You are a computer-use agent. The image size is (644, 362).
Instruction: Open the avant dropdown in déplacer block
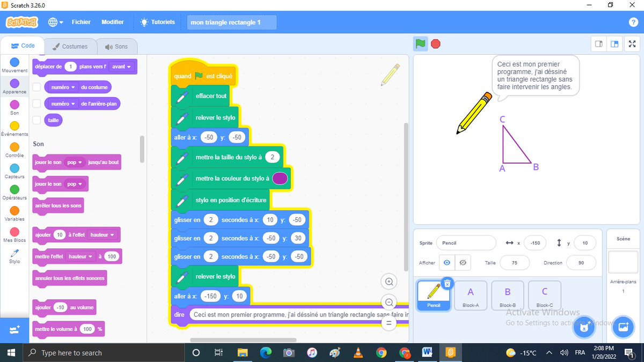[122, 67]
